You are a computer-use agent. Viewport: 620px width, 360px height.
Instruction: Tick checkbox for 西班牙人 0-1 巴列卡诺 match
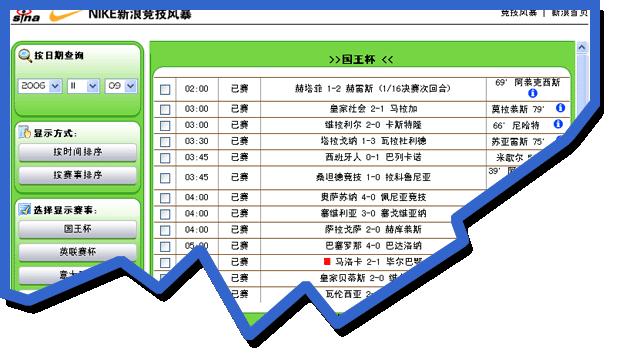click(x=165, y=158)
